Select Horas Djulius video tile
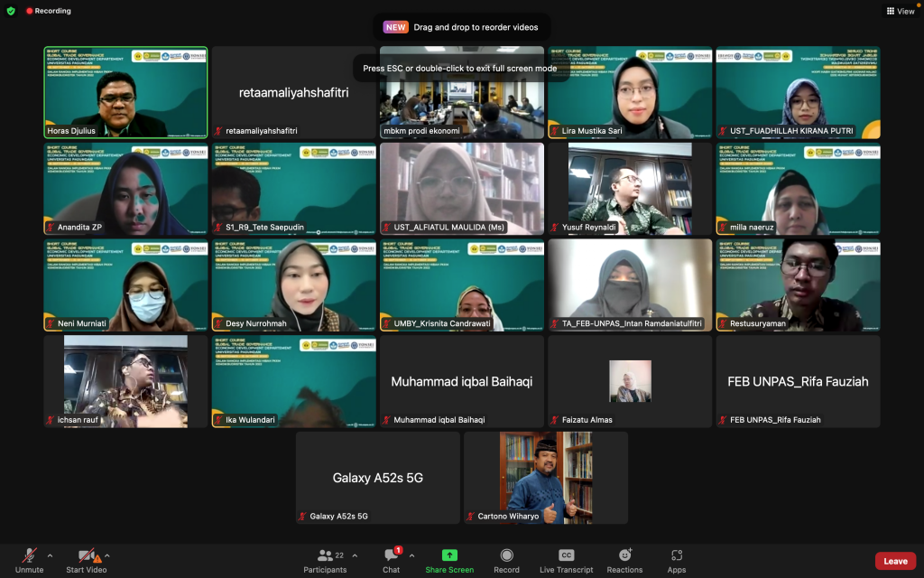The width and height of the screenshot is (924, 578). coord(125,92)
